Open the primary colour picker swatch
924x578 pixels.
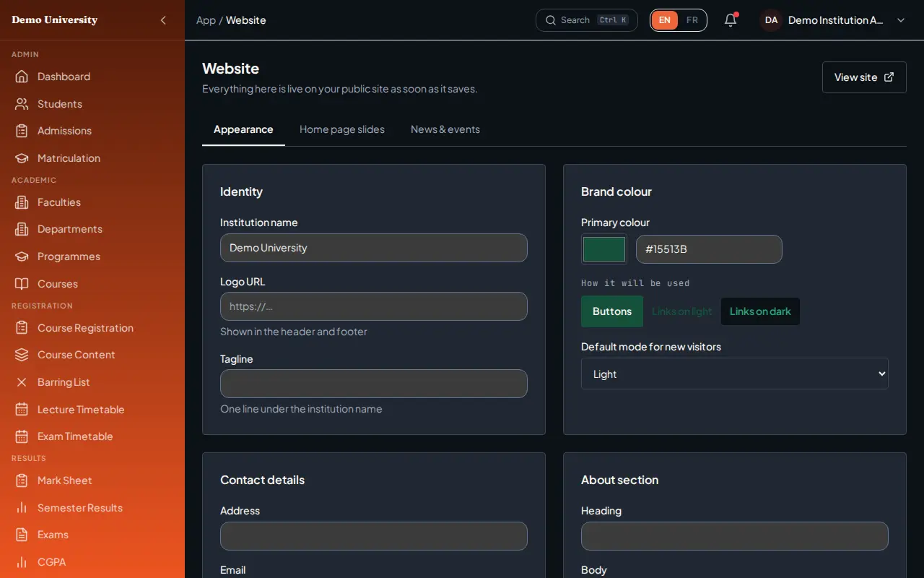pyautogui.click(x=604, y=249)
